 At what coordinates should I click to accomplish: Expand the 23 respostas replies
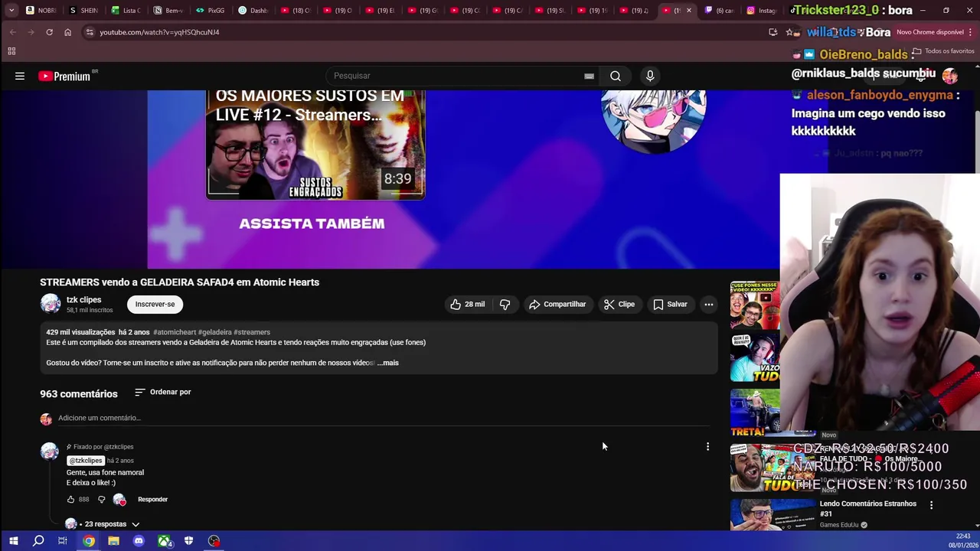click(106, 524)
